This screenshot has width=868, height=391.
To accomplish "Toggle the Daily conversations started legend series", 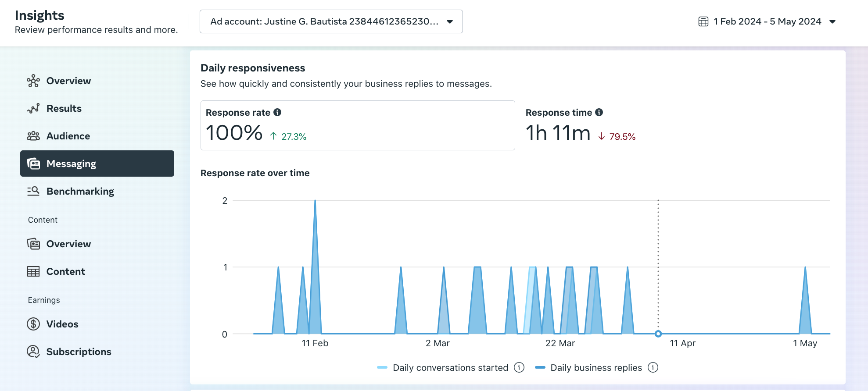I will pos(450,367).
